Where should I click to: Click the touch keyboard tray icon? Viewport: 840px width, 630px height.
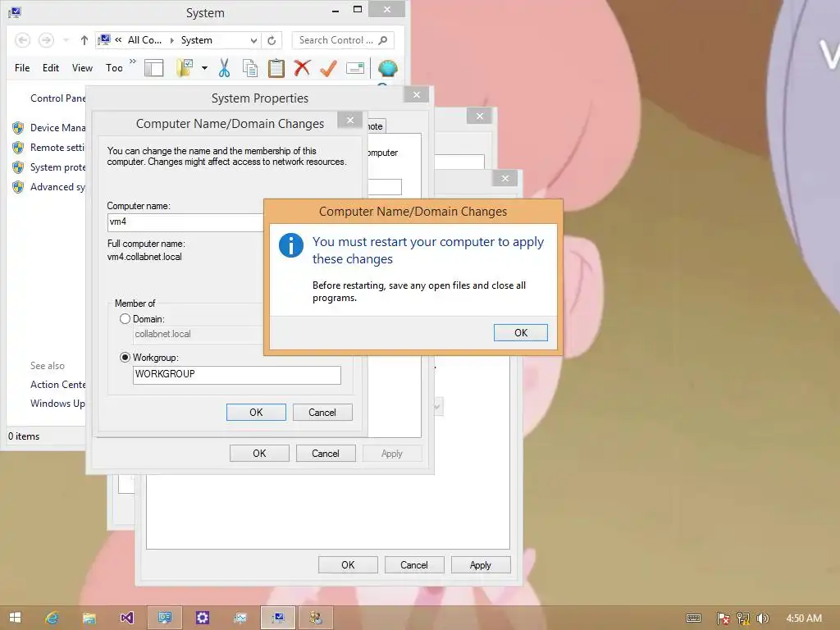(693, 619)
